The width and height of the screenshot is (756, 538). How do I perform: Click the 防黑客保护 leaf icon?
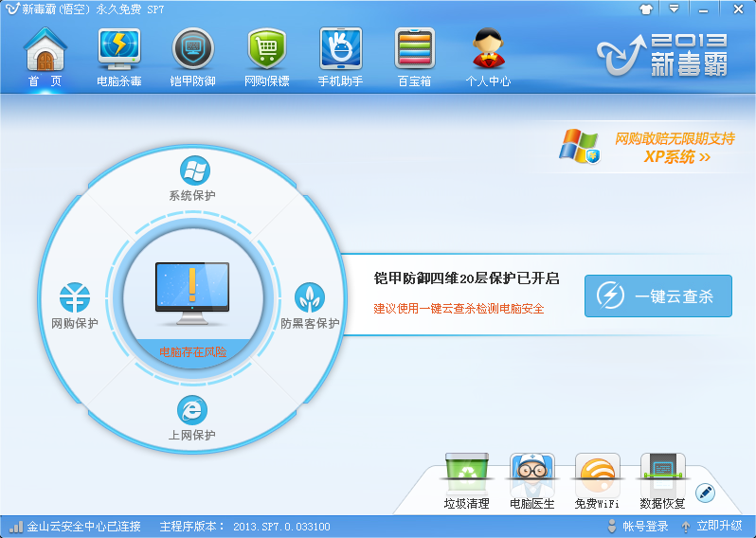point(310,297)
